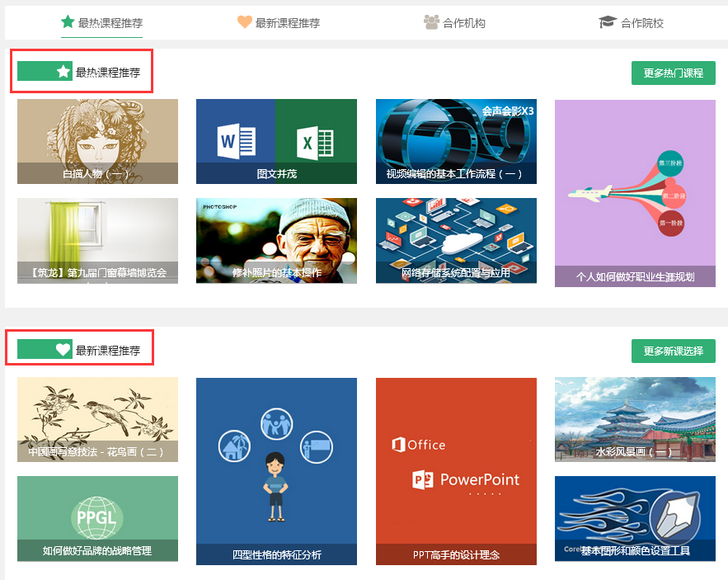Click the 更多热门课程 button
The width and height of the screenshot is (728, 580).
click(x=673, y=73)
